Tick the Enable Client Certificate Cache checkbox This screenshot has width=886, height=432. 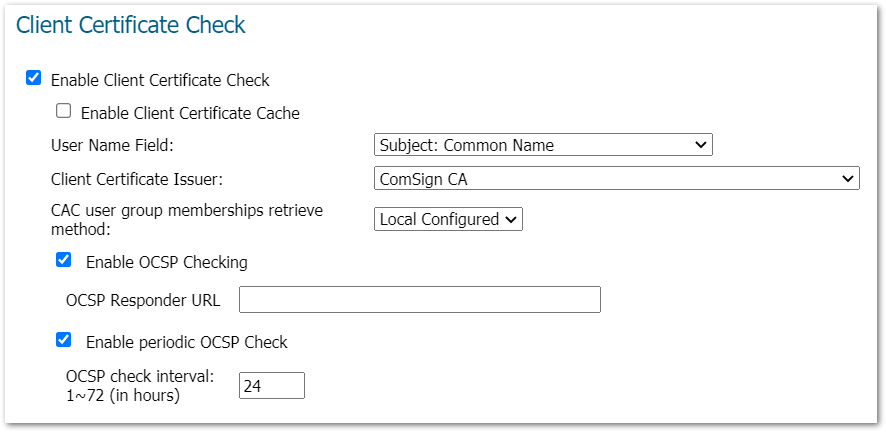[x=64, y=111]
